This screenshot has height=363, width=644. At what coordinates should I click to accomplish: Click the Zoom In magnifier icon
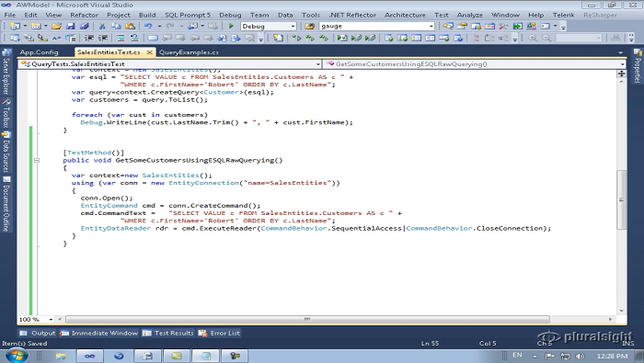(x=533, y=39)
